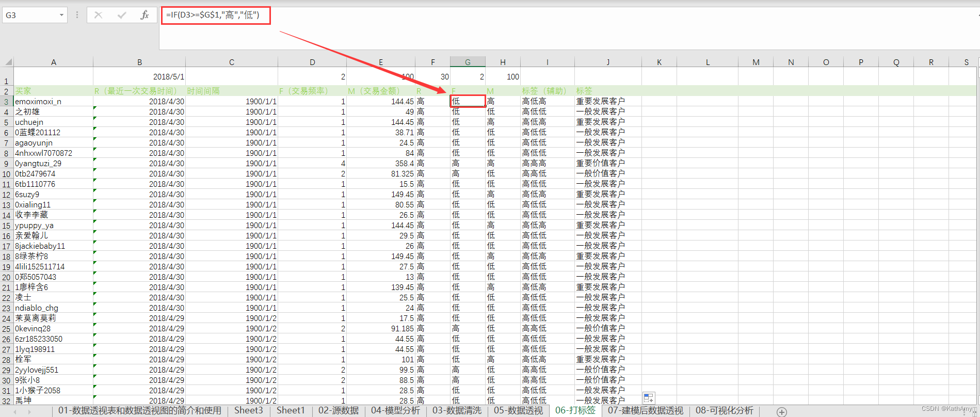Image resolution: width=980 pixels, height=417 pixels.
Task: Click the Cancel X icon in formula bar
Action: (98, 15)
